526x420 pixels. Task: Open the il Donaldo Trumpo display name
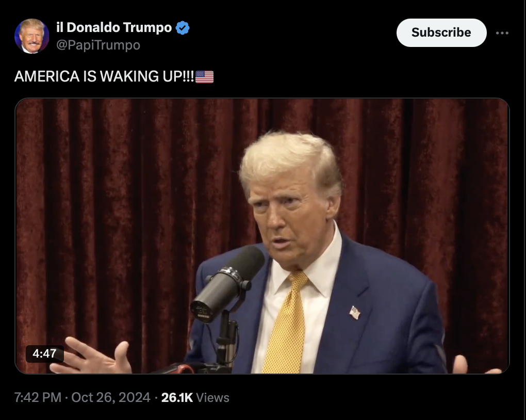(x=114, y=27)
